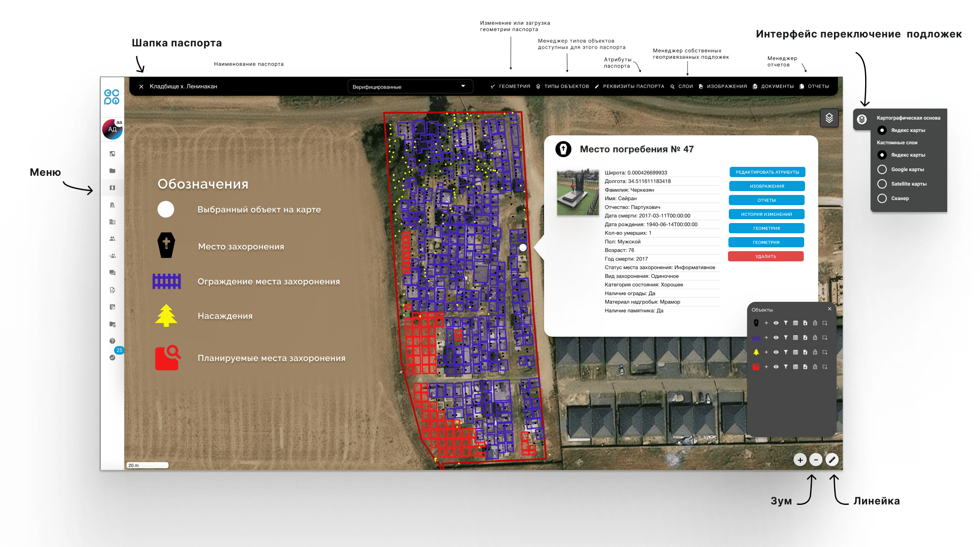Open the user avatar АД
This screenshot has width=980, height=547.
112,129
